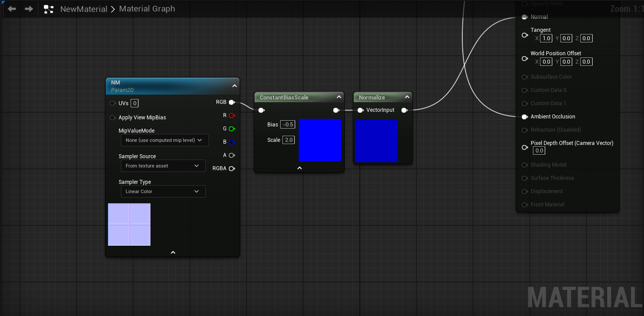This screenshot has height=316, width=644.
Task: Click the green G output pin
Action: click(231, 129)
